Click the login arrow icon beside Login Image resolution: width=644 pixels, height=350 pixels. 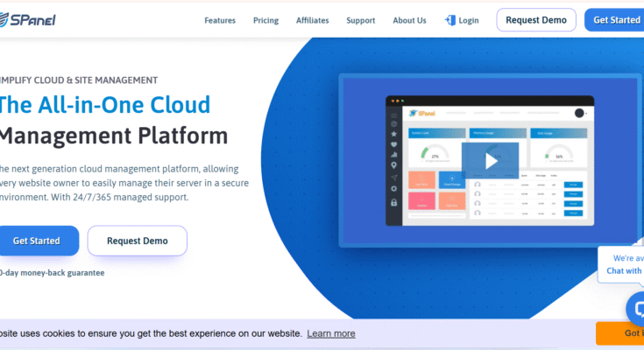point(450,20)
